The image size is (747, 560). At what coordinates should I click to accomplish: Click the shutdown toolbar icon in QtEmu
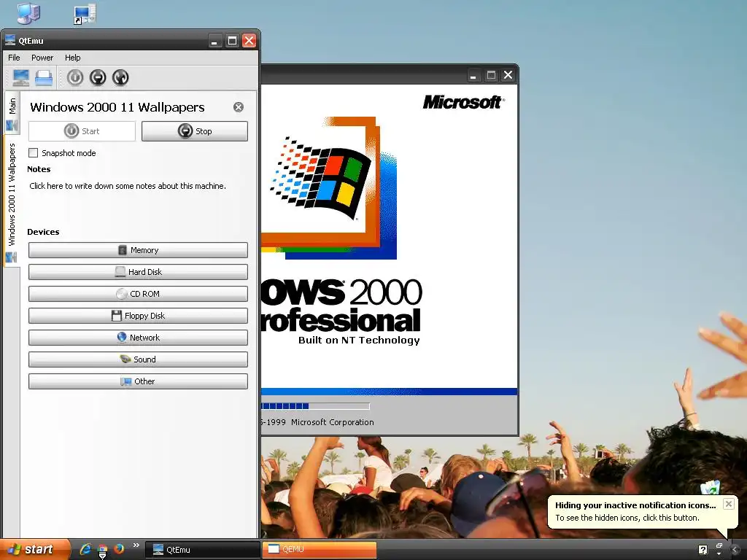(x=98, y=77)
